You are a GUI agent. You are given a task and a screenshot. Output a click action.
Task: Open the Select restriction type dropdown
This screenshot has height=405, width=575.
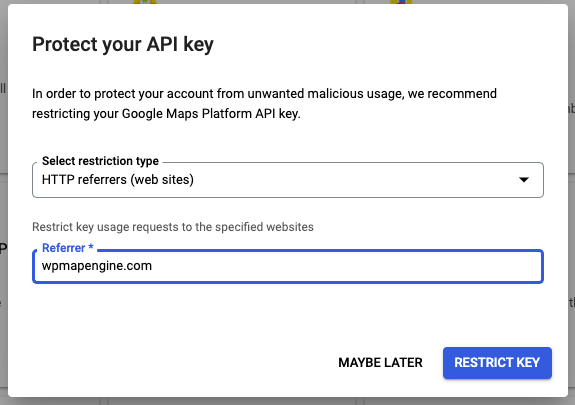[x=288, y=180]
